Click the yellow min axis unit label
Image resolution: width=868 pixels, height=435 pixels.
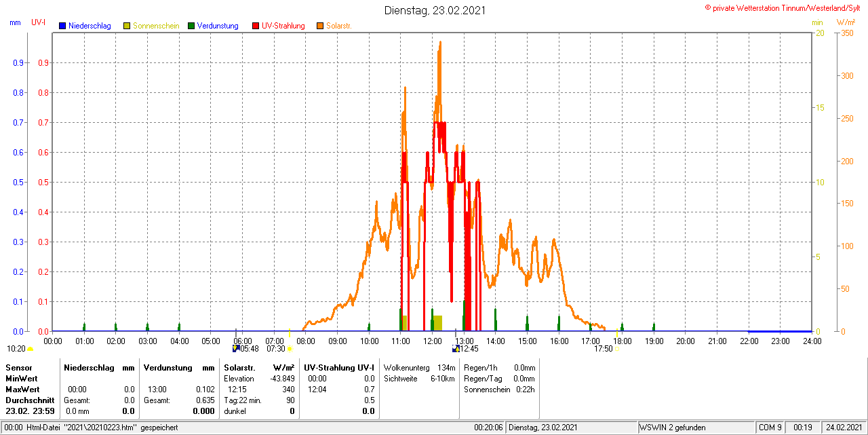[817, 23]
